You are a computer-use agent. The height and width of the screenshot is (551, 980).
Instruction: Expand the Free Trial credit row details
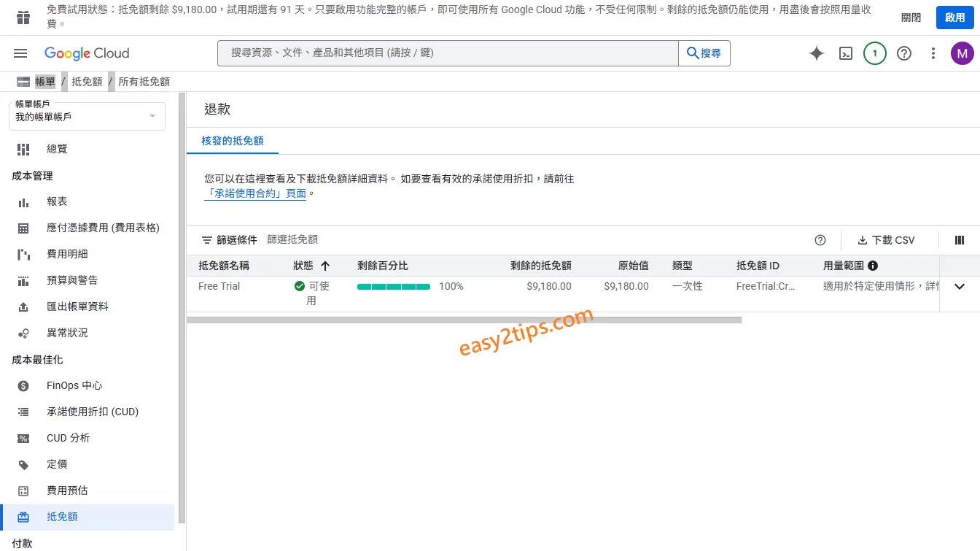(959, 286)
